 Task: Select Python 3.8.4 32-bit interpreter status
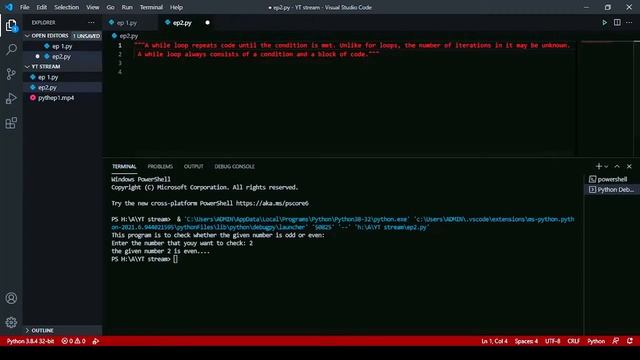30,341
